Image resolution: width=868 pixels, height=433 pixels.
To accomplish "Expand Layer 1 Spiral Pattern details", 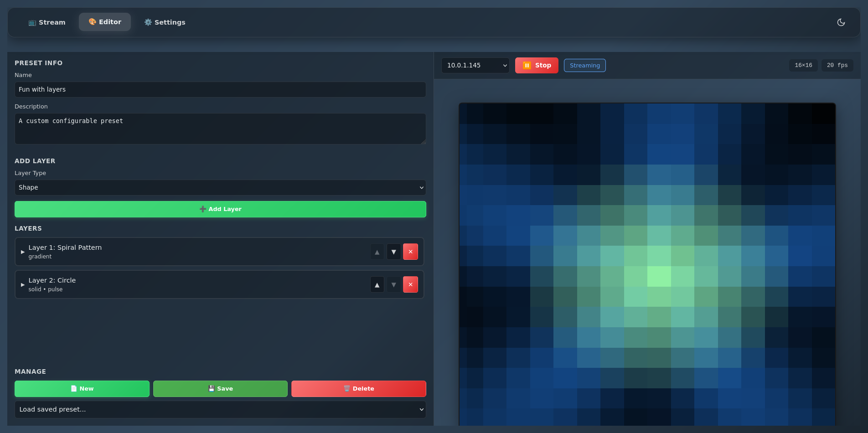I will pyautogui.click(x=23, y=252).
